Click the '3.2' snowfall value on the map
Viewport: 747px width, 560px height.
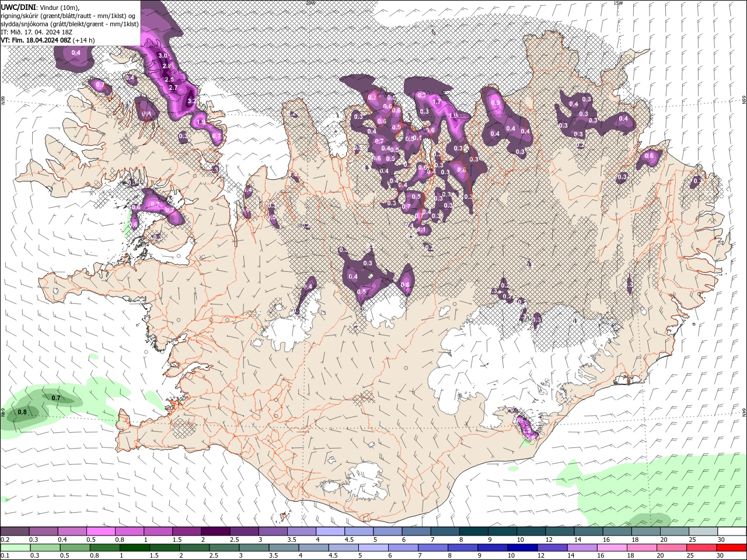(191, 101)
